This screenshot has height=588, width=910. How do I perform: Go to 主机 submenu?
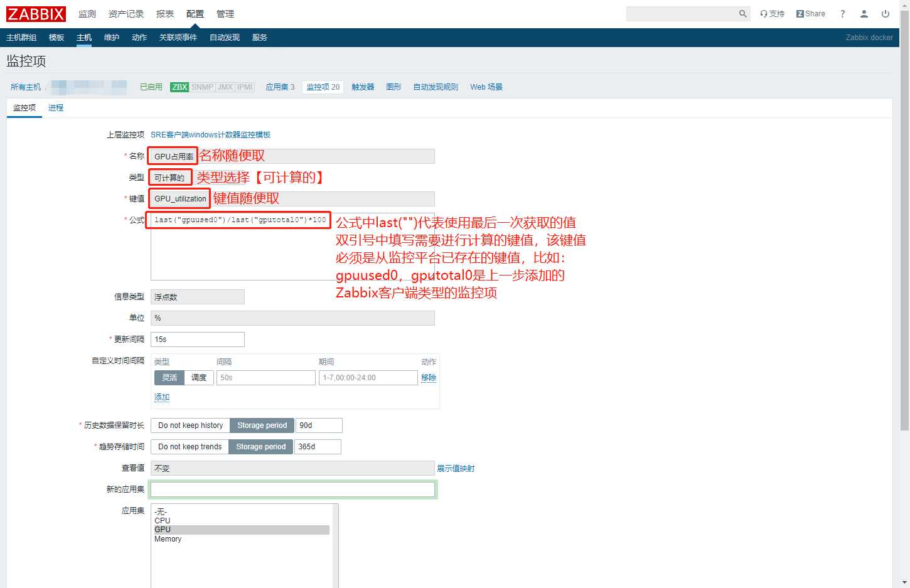tap(84, 38)
